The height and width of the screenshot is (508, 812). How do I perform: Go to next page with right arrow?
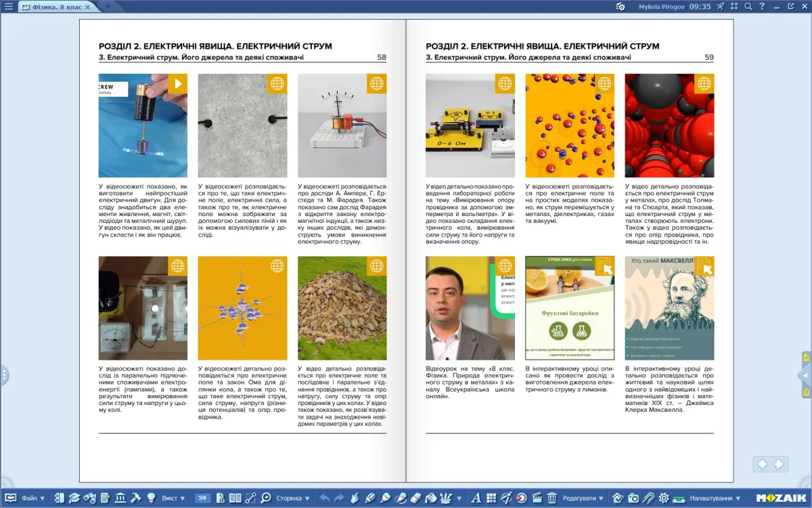779,464
